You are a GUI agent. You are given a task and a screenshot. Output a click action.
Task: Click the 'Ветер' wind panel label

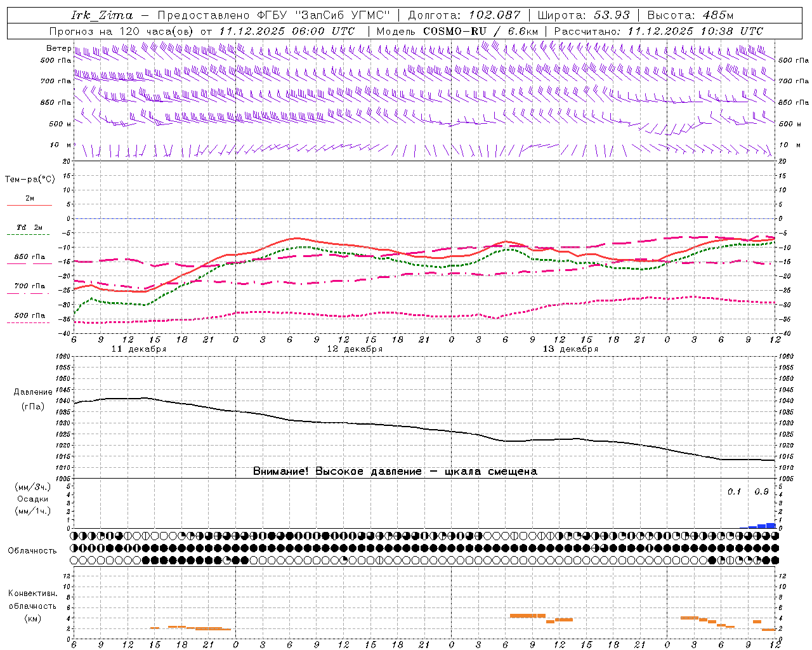point(58,48)
